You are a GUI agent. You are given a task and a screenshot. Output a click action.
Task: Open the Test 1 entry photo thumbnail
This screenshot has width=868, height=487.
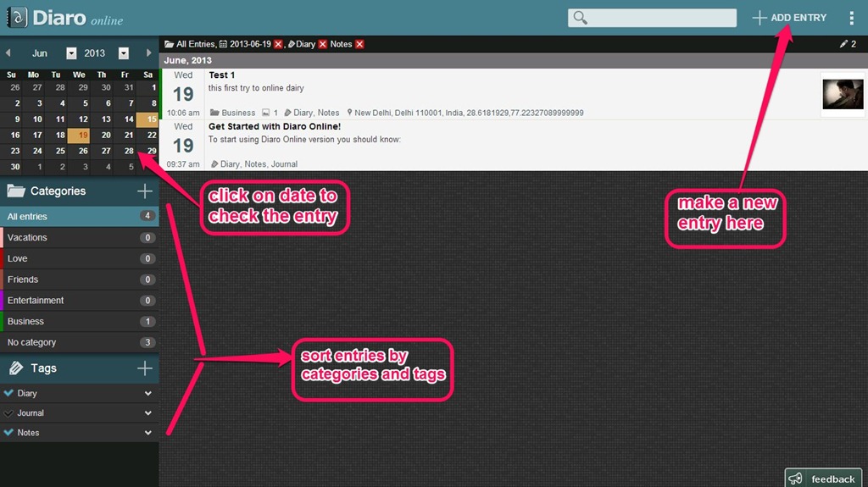coord(843,94)
